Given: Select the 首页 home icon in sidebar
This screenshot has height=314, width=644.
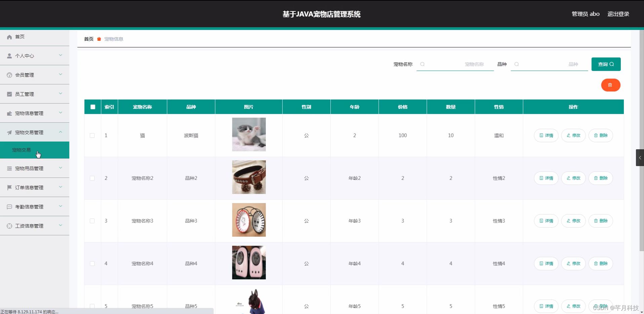Looking at the screenshot, I should [9, 37].
